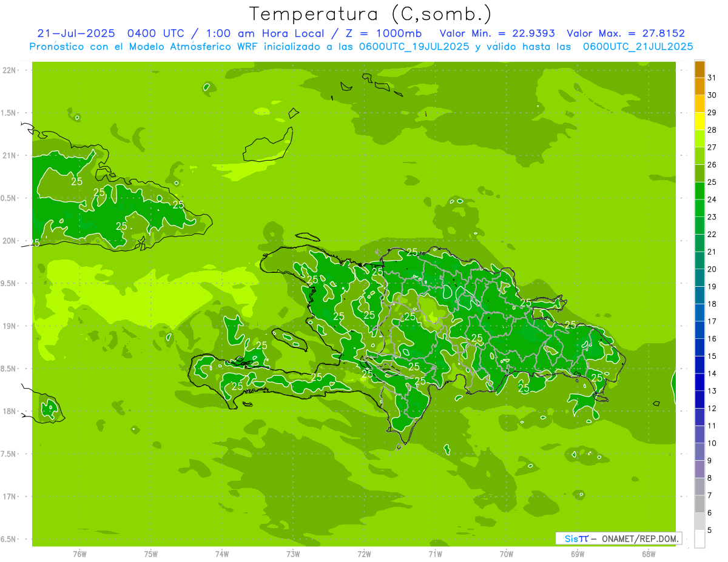This screenshot has width=728, height=562.
Task: Click the '9.5N' latitude axis label
Action: click(8, 283)
